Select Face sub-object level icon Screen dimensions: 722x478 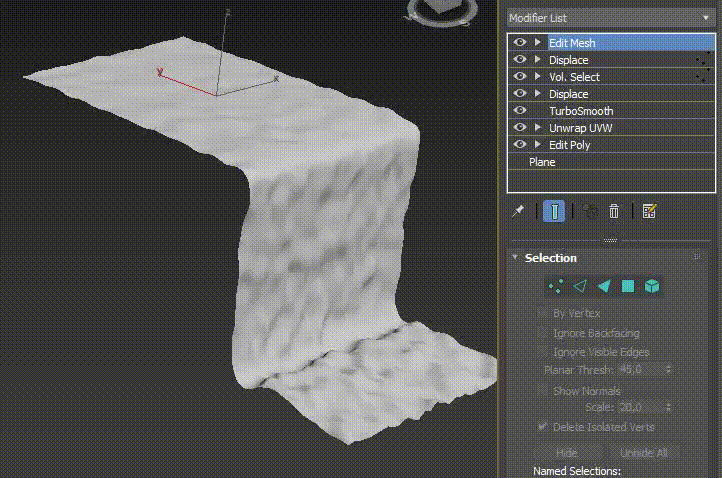tap(604, 287)
